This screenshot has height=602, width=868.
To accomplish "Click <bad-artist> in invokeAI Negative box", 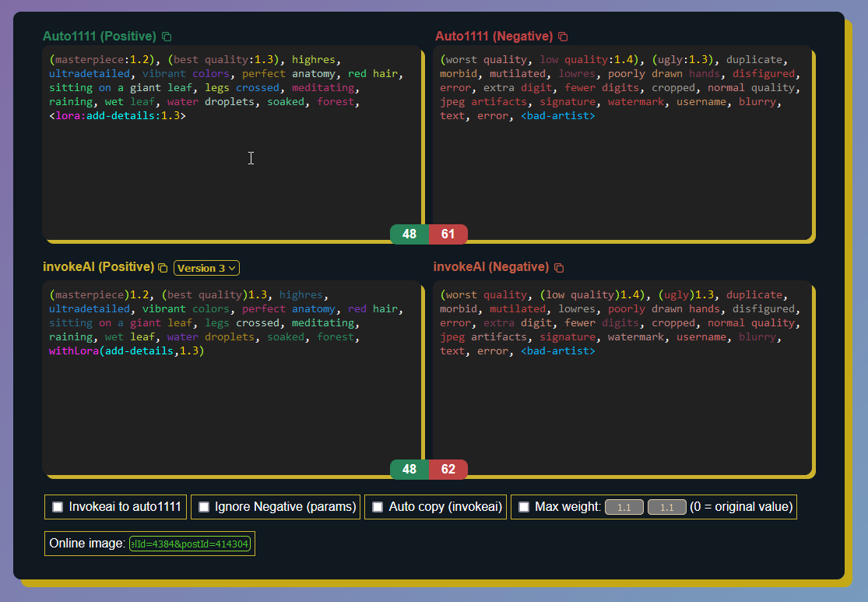I will click(x=558, y=351).
